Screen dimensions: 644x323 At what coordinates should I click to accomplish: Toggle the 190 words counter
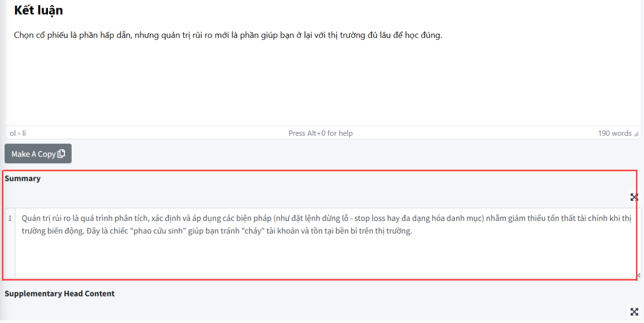click(615, 133)
